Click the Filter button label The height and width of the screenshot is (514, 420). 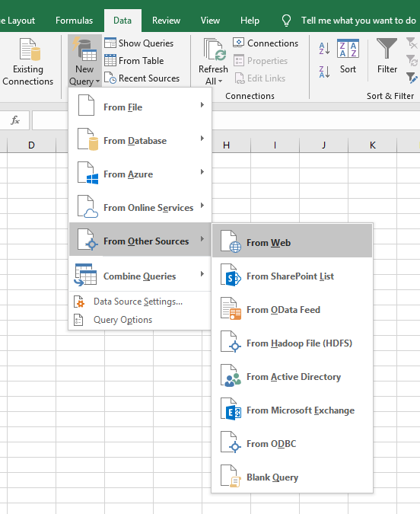(387, 69)
